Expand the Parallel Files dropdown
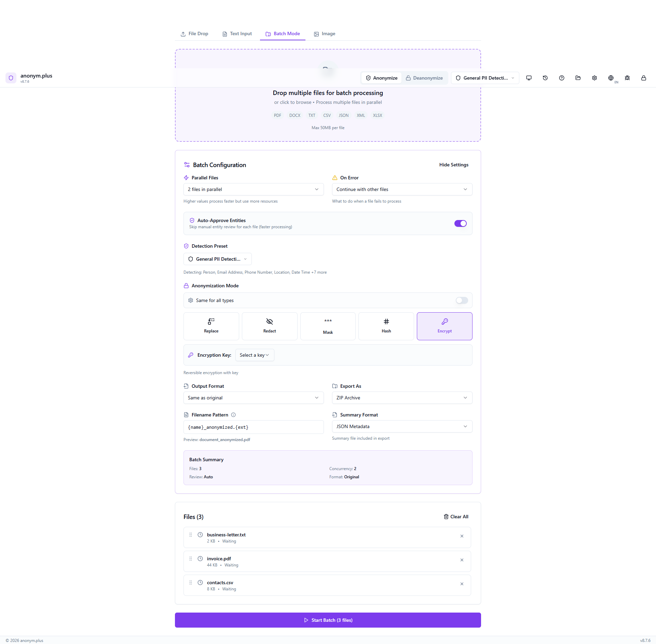The image size is (656, 644). coord(254,189)
